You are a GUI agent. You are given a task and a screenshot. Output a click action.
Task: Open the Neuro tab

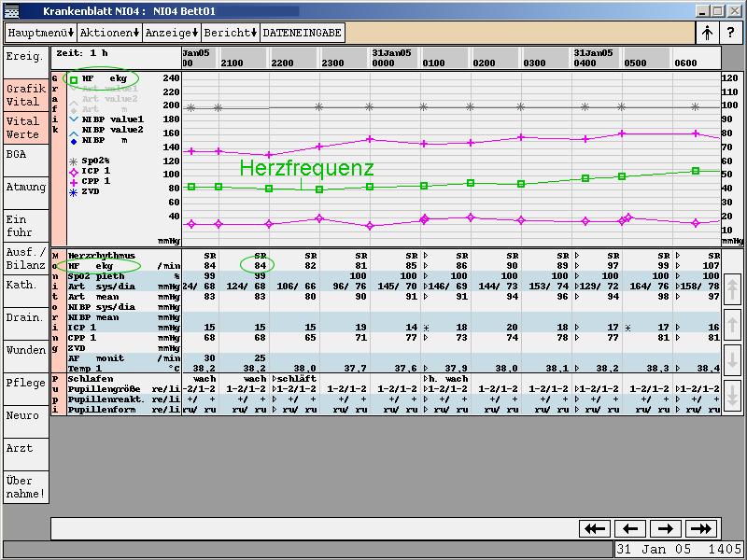click(26, 423)
